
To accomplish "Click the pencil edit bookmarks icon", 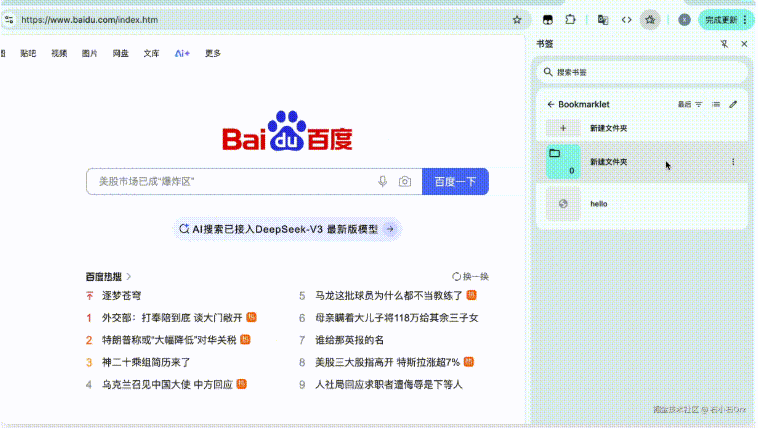I will click(x=733, y=104).
